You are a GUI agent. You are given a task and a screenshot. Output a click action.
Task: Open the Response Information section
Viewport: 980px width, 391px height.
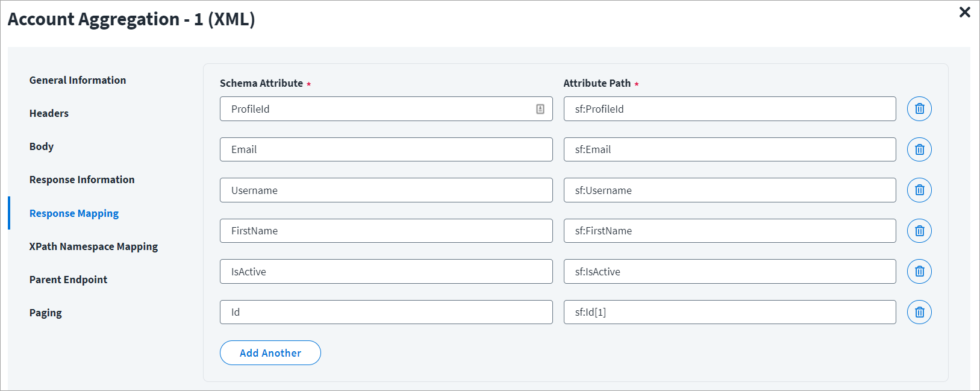(x=82, y=180)
